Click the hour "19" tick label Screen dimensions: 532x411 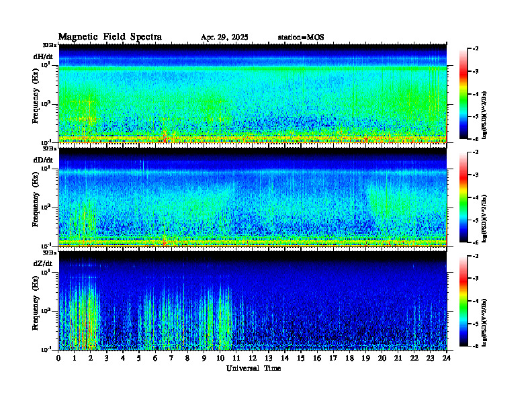pyautogui.click(x=365, y=358)
